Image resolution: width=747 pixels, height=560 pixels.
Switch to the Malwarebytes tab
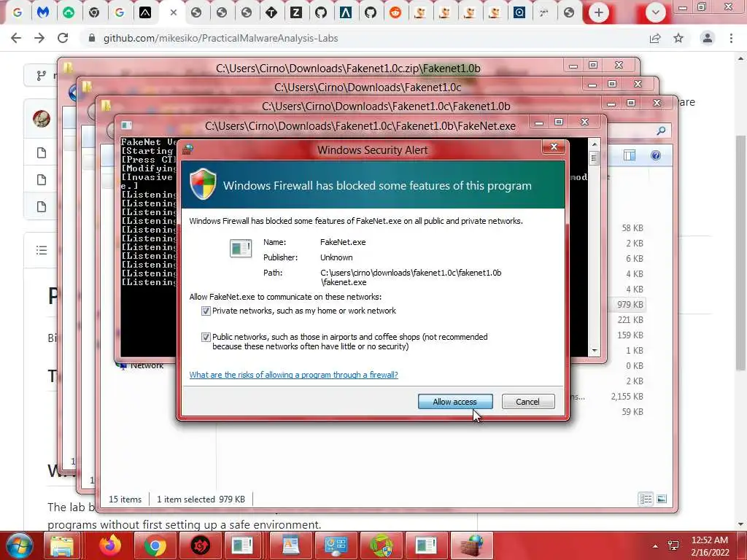43,12
